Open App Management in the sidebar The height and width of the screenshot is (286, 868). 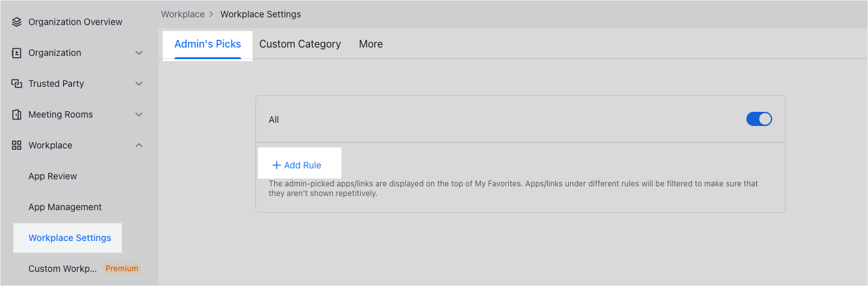tap(65, 207)
